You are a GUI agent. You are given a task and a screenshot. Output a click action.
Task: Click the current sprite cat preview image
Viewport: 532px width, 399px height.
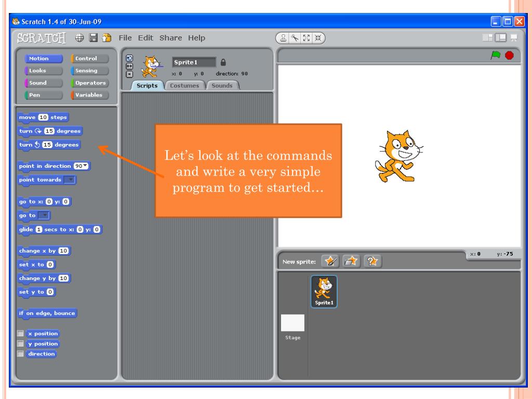pyautogui.click(x=151, y=66)
